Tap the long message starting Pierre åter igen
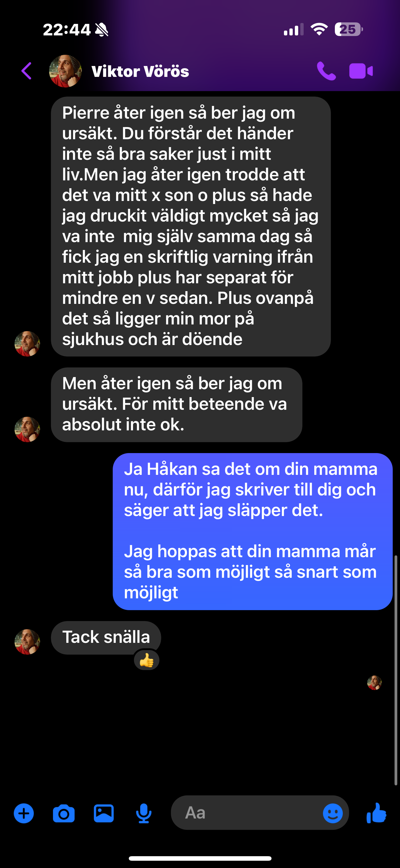Image resolution: width=400 pixels, height=868 pixels. pyautogui.click(x=191, y=226)
